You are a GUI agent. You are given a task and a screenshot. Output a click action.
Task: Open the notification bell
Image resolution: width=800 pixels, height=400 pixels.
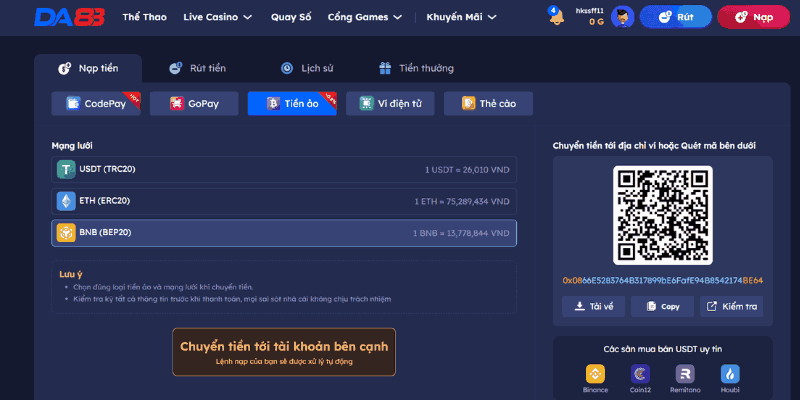[x=556, y=17]
